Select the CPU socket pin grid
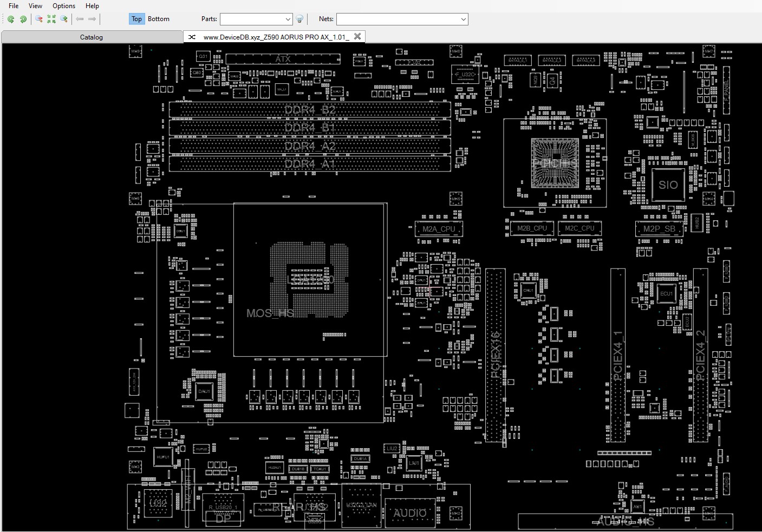The image size is (762, 532). tap(310, 279)
